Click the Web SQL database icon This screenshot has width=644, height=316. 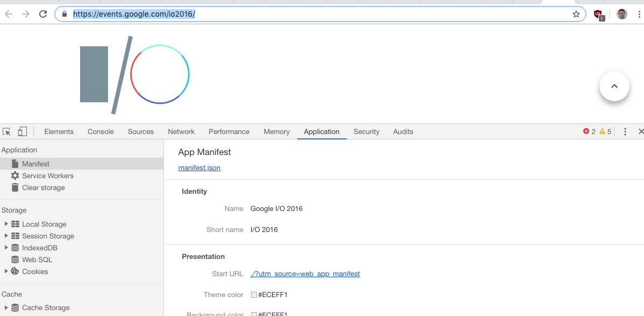[15, 259]
